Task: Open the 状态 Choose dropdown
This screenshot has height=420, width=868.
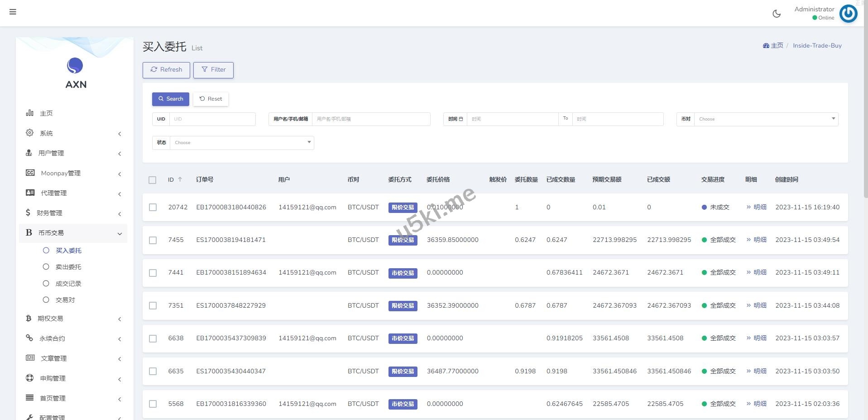Action: click(x=242, y=143)
